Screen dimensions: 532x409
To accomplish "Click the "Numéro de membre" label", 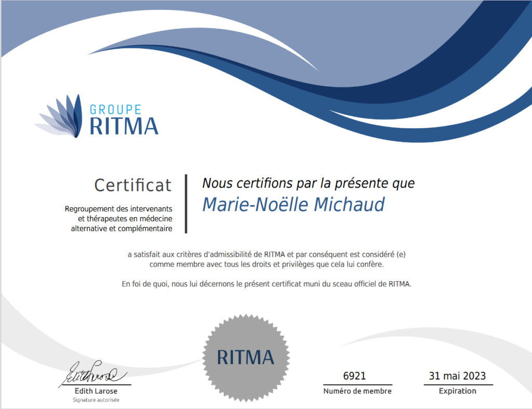I will [357, 391].
